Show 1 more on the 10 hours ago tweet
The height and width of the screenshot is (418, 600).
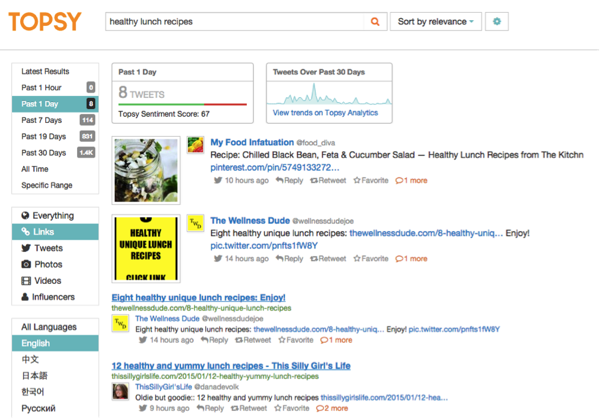click(x=411, y=180)
